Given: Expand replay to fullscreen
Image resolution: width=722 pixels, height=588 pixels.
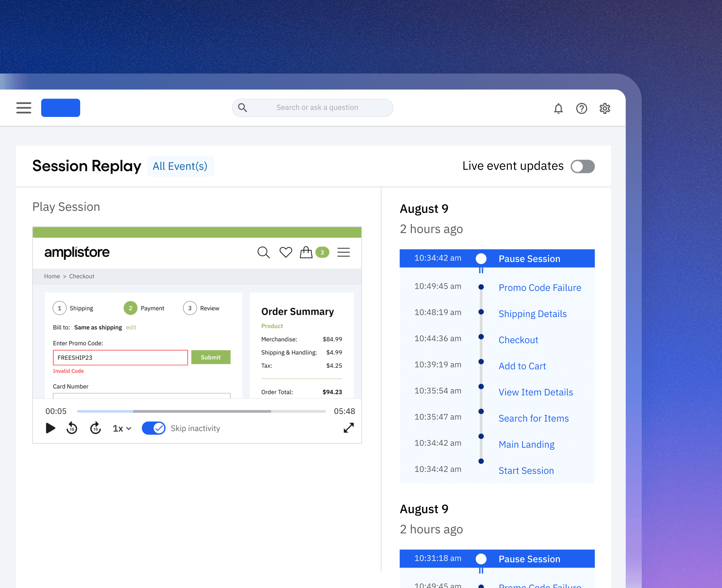Looking at the screenshot, I should [348, 428].
